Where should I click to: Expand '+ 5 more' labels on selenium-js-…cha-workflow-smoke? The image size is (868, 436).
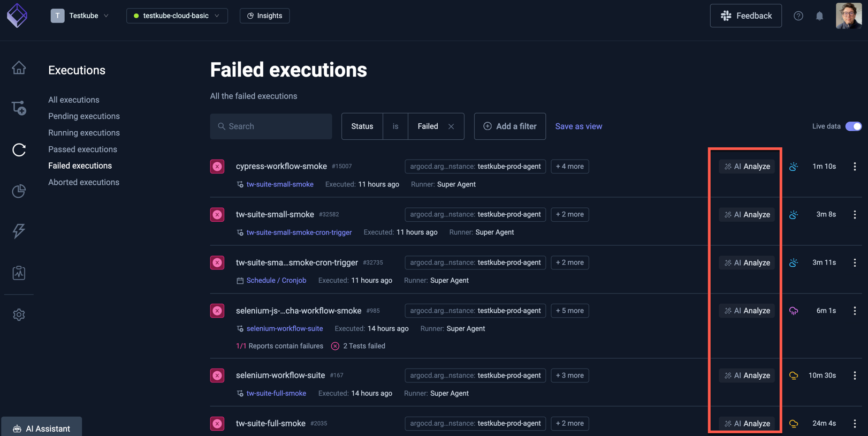pyautogui.click(x=569, y=311)
